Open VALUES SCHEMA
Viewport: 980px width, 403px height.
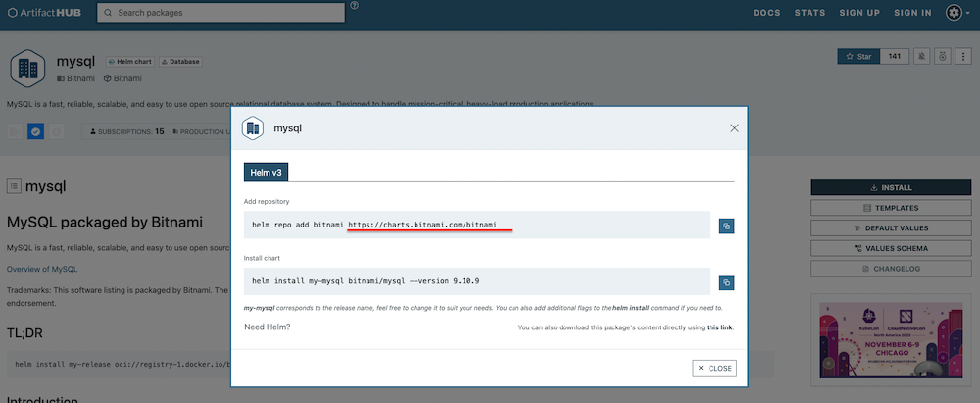click(891, 248)
